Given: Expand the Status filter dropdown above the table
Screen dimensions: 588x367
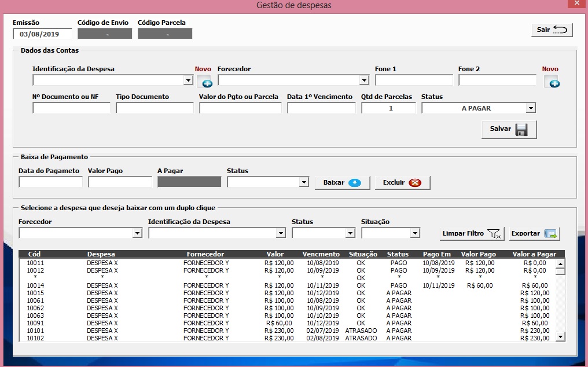Looking at the screenshot, I should [350, 233].
